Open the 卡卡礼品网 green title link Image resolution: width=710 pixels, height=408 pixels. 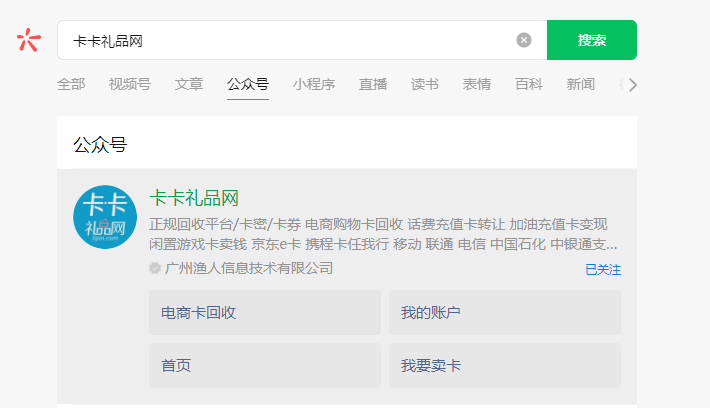click(194, 198)
